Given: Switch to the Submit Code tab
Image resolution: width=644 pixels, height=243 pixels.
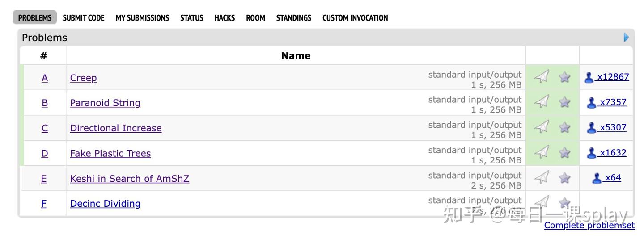Looking at the screenshot, I should tap(84, 18).
